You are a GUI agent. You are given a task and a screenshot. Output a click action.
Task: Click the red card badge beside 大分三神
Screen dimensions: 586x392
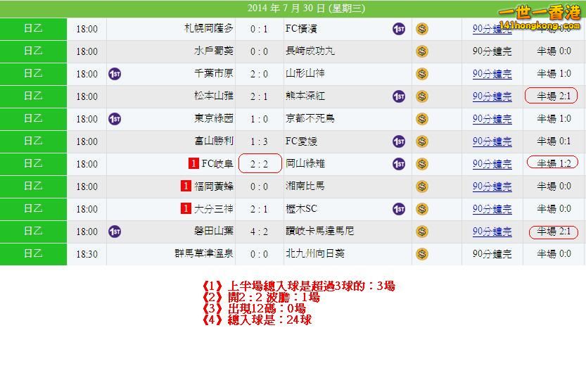coord(186,209)
